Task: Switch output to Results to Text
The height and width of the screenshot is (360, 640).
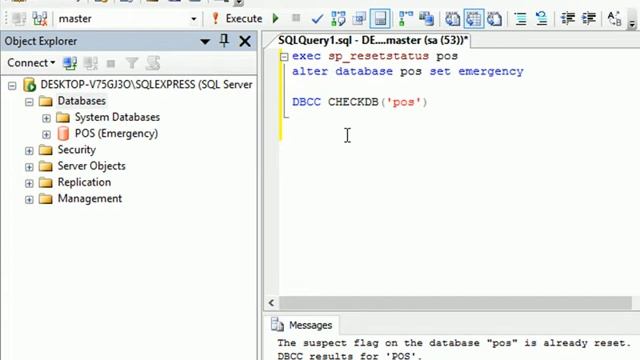Action: [x=452, y=19]
